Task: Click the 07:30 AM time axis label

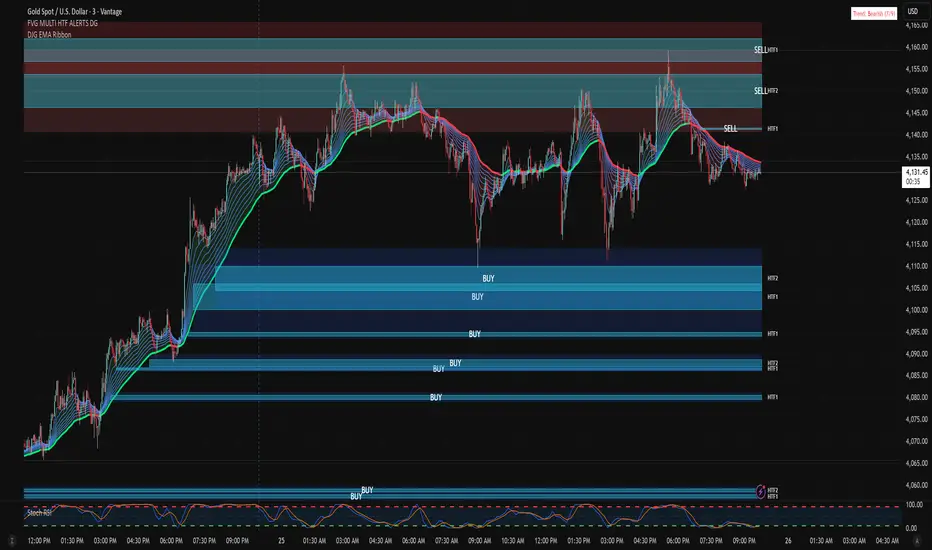Action: (x=446, y=540)
